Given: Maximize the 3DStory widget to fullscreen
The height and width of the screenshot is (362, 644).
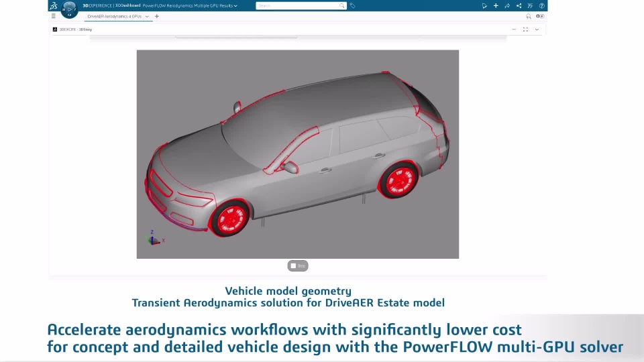Looking at the screenshot, I should (x=525, y=29).
